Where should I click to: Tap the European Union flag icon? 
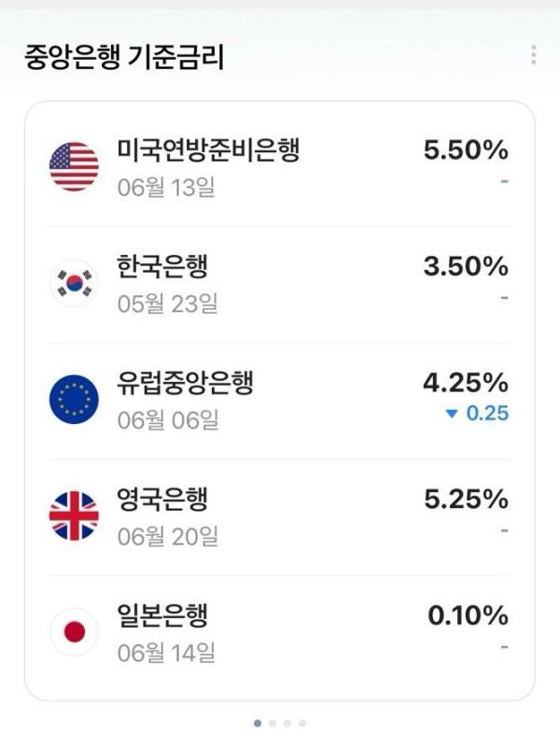pyautogui.click(x=74, y=400)
